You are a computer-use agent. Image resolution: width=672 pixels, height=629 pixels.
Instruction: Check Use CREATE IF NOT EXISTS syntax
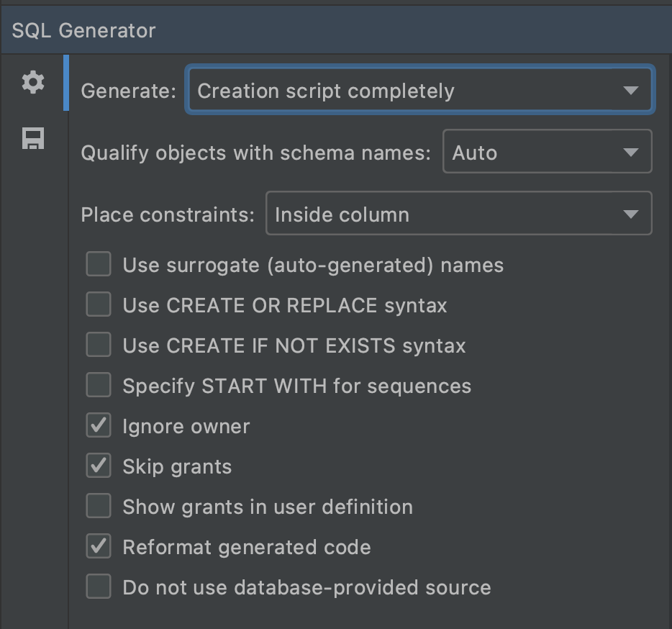[x=99, y=345]
